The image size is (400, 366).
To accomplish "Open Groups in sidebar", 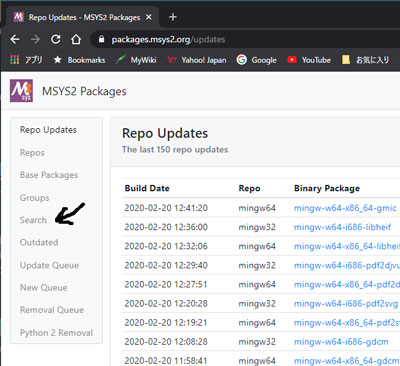I will [34, 198].
